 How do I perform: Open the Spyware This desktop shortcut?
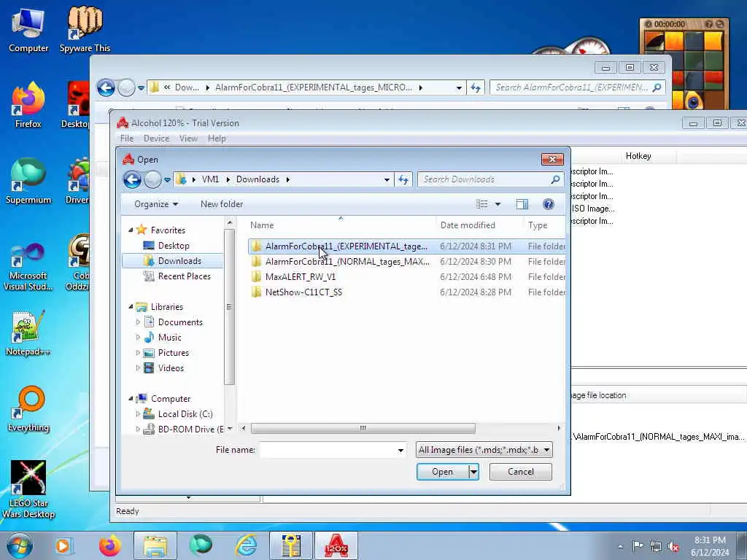coord(85,29)
